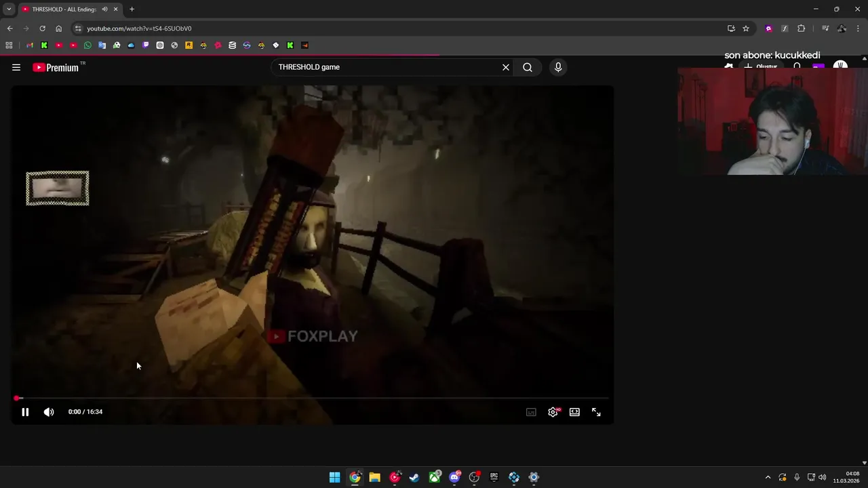Install app icon in address bar
Viewport: 868px width, 488px height.
pos(731,28)
